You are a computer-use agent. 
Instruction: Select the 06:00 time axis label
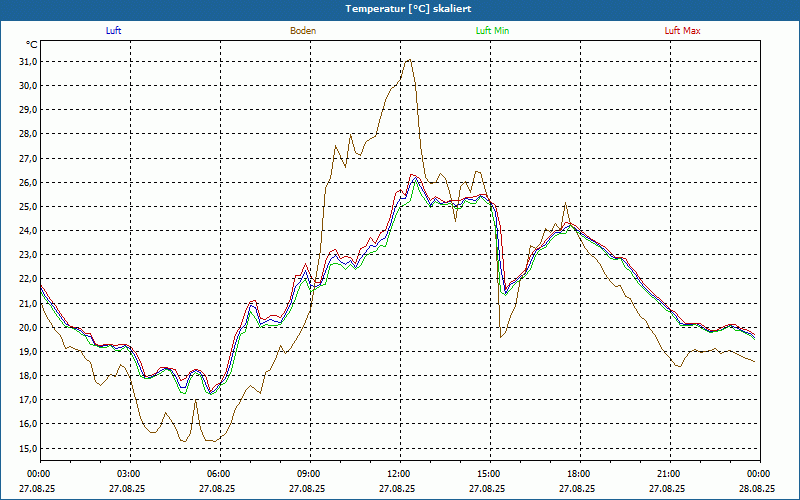tap(219, 474)
